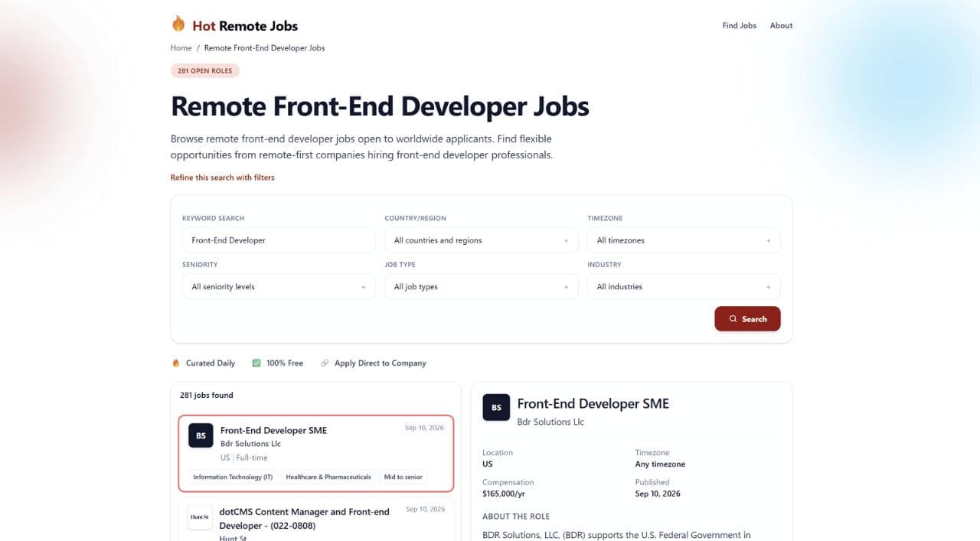Image resolution: width=980 pixels, height=541 pixels.
Task: Open the About page
Action: [x=781, y=25]
